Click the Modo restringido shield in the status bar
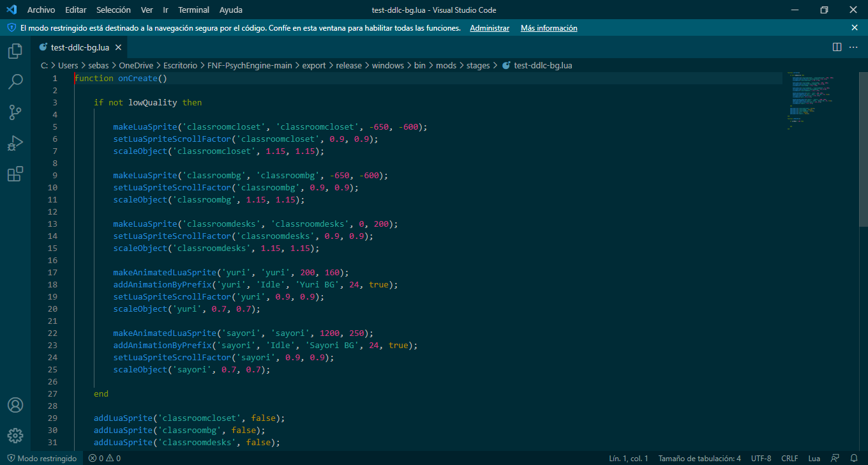Viewport: 868px width, 465px height. [41, 458]
